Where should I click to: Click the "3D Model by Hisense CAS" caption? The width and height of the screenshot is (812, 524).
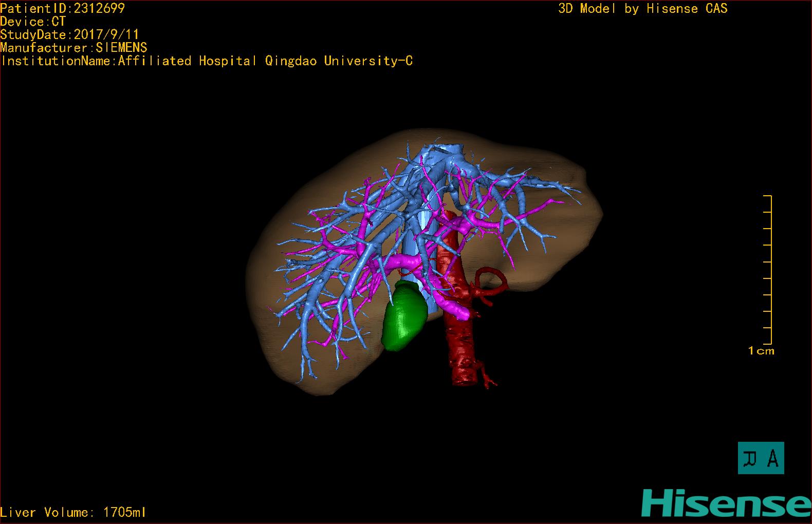coord(643,8)
